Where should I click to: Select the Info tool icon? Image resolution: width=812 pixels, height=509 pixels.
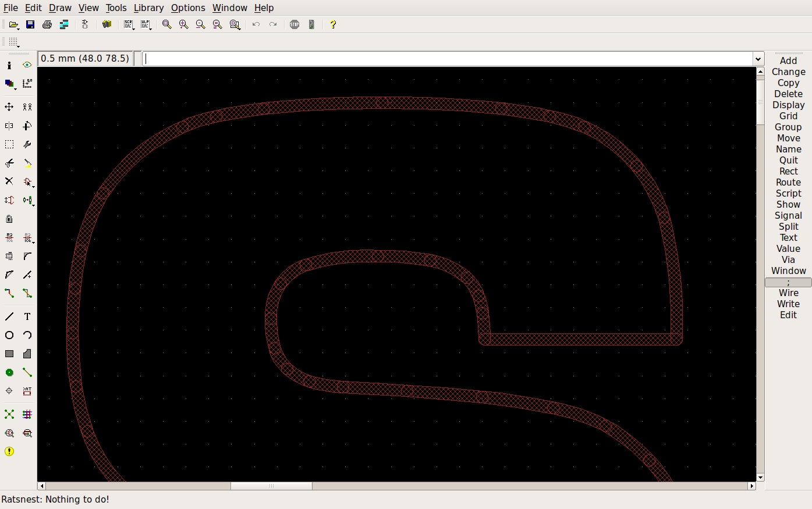click(9, 65)
